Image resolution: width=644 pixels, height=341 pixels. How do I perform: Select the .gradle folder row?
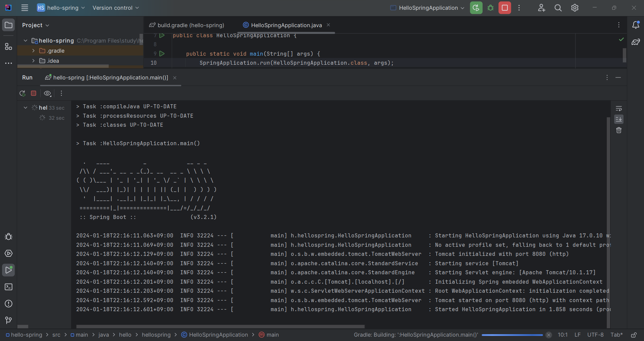point(80,51)
